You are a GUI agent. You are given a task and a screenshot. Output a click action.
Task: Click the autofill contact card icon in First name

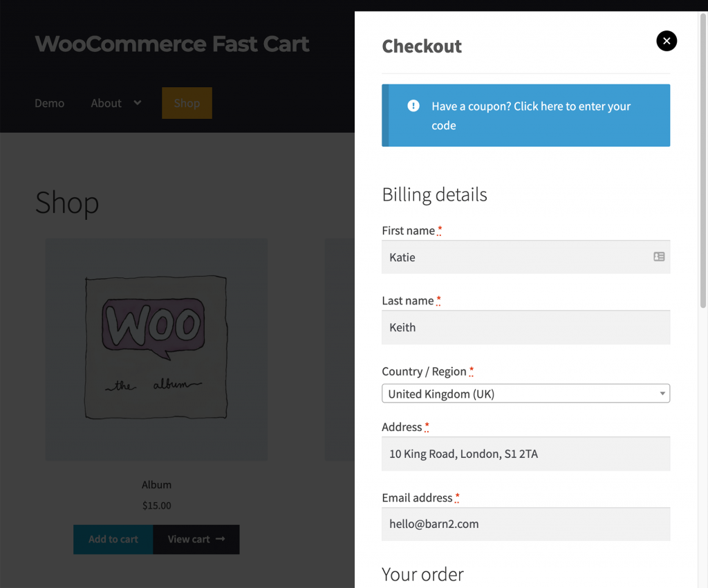coord(659,257)
